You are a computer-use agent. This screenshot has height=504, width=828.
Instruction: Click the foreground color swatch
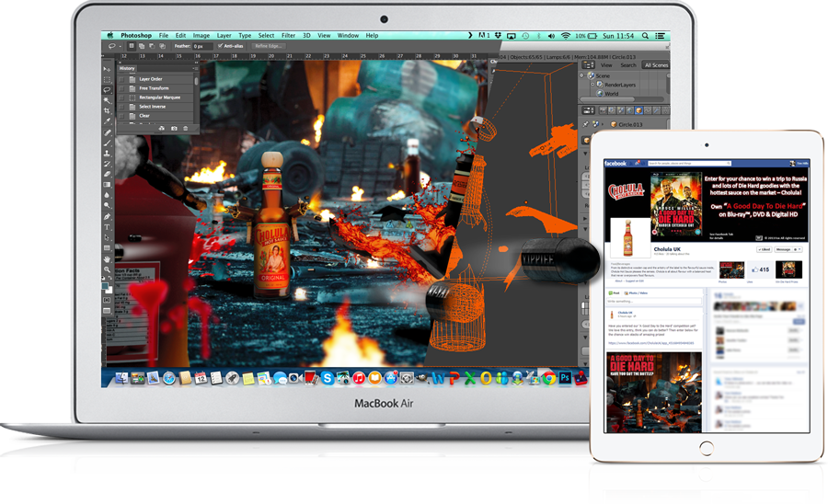[105, 285]
